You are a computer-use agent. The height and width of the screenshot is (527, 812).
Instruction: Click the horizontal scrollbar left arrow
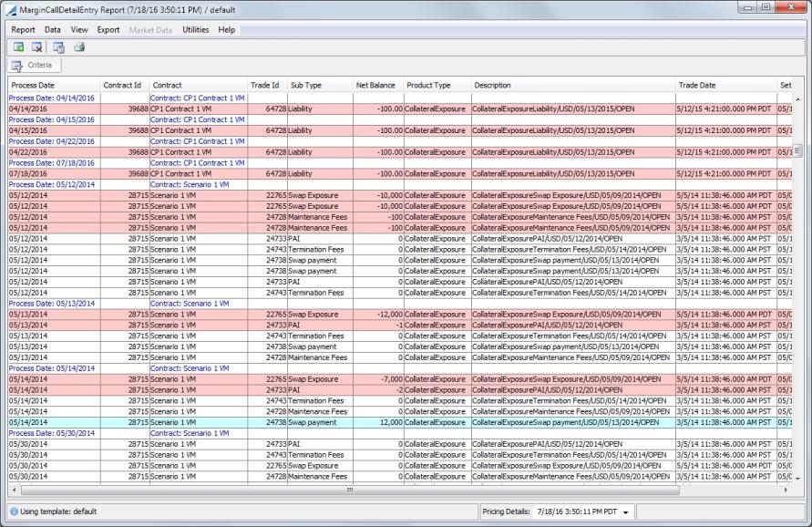pos(14,490)
